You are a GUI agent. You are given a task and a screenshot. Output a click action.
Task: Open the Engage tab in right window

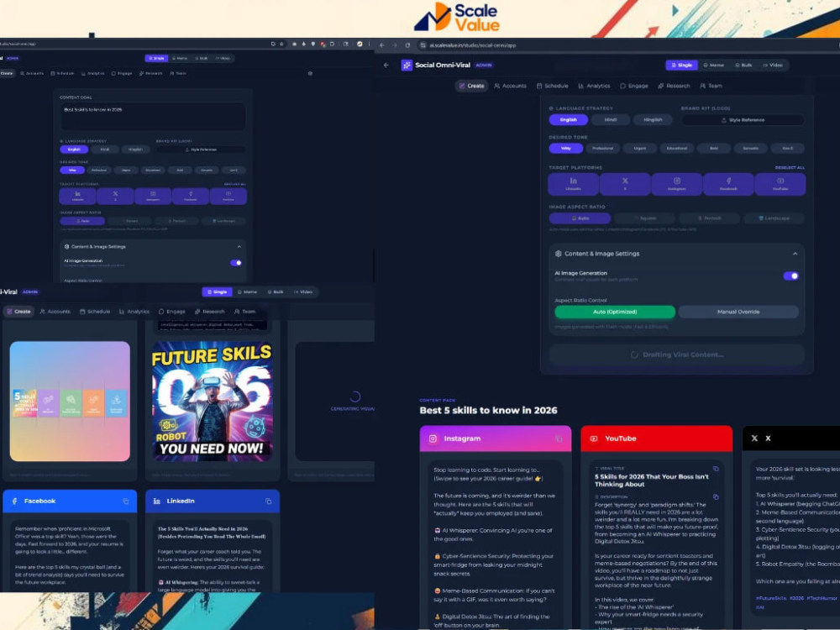pos(633,86)
